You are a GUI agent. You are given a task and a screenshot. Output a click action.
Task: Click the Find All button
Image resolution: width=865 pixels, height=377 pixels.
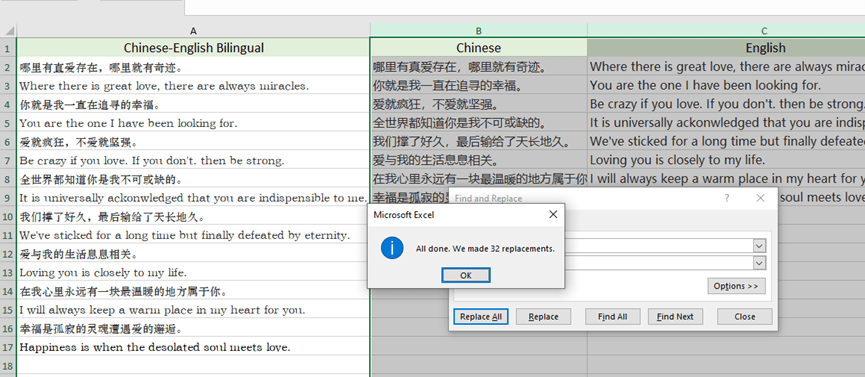pyautogui.click(x=612, y=317)
